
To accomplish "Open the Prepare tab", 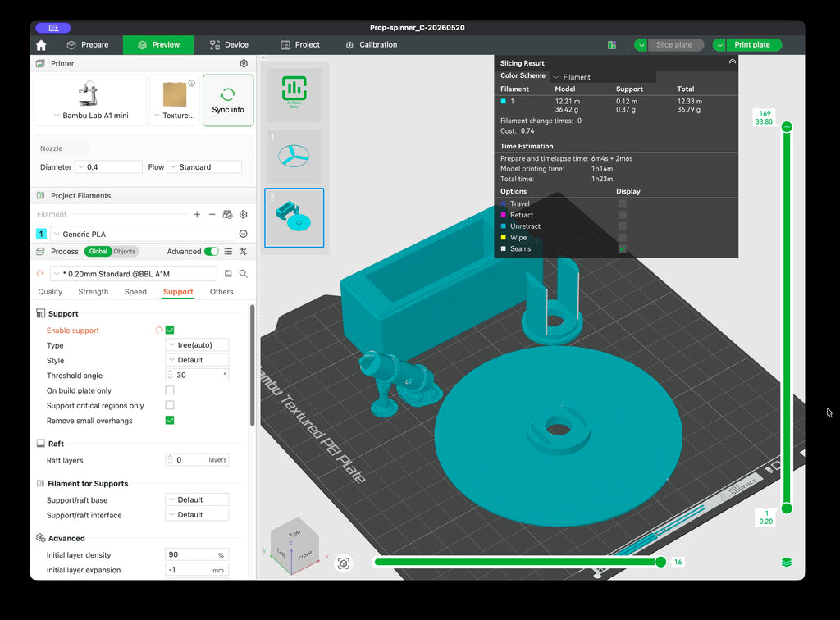I will click(x=88, y=45).
